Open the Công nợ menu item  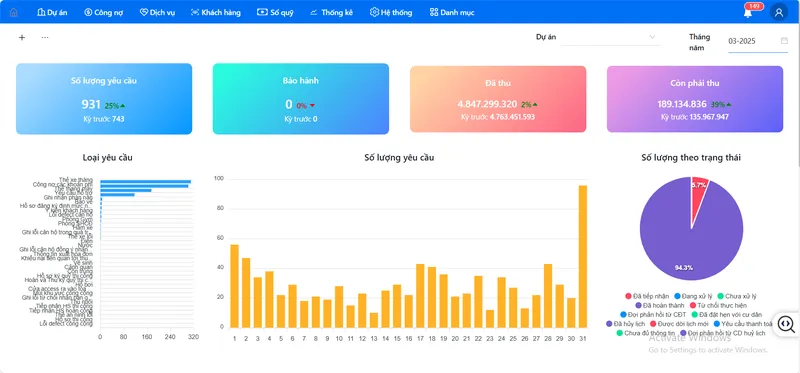point(104,12)
